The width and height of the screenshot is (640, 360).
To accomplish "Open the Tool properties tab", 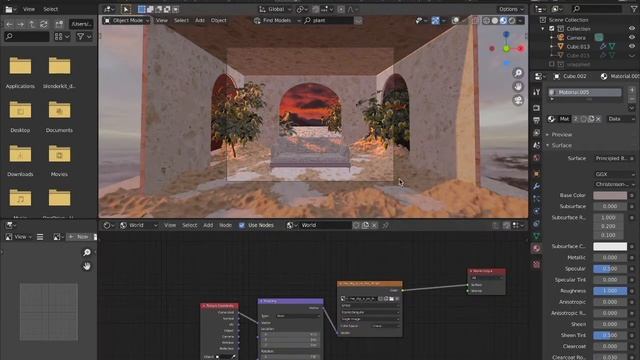I will [x=536, y=92].
